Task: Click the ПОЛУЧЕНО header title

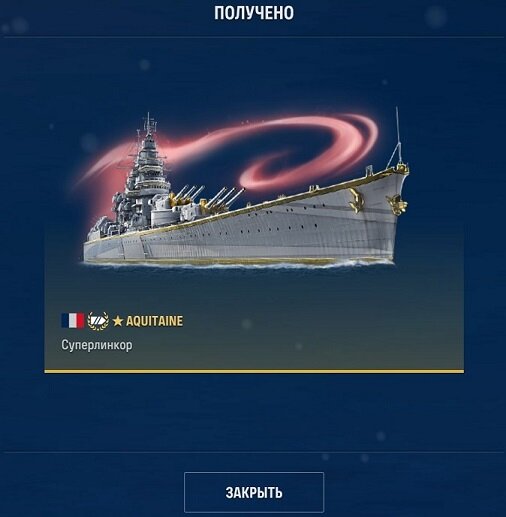Action: 254,13
